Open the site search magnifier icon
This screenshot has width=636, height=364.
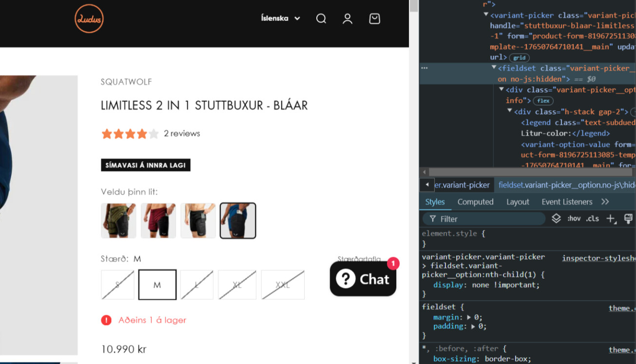click(x=321, y=19)
